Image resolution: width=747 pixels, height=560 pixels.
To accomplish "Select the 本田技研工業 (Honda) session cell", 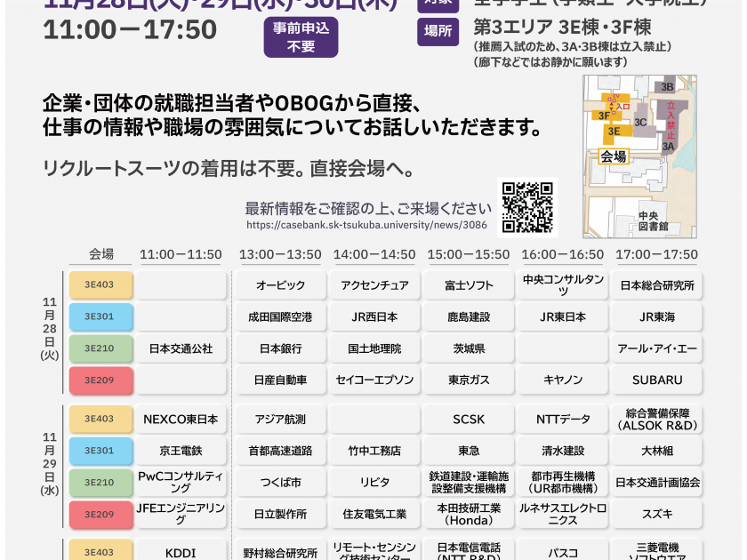I will (x=469, y=515).
